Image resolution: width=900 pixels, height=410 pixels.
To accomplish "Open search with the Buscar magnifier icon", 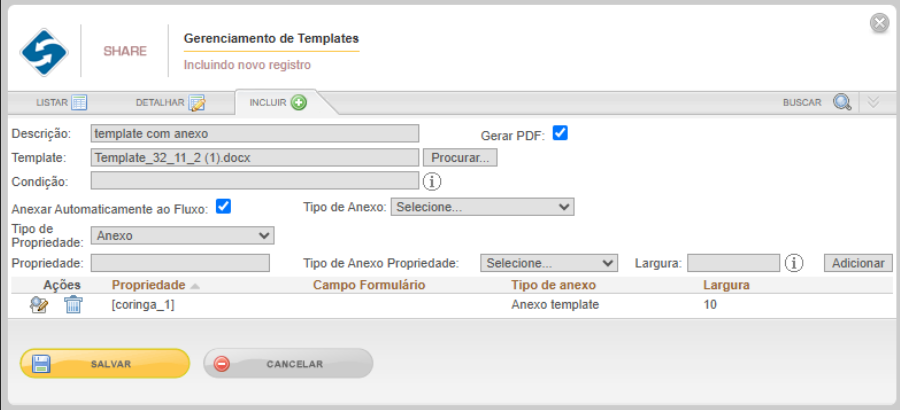I will point(841,103).
